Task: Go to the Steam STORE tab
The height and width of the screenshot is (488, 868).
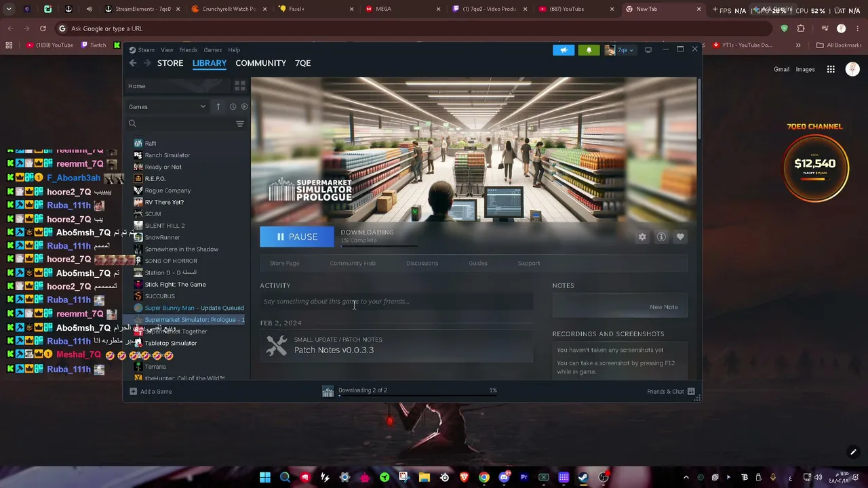Action: (170, 63)
